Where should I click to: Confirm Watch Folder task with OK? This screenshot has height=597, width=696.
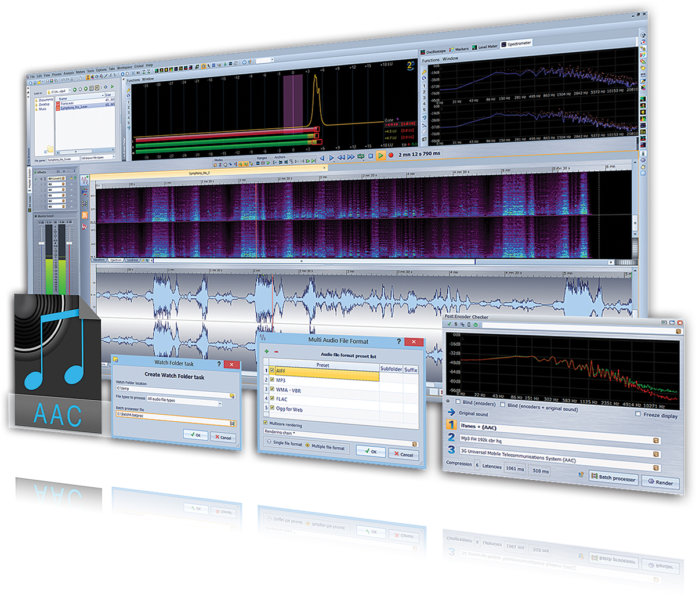click(x=195, y=435)
